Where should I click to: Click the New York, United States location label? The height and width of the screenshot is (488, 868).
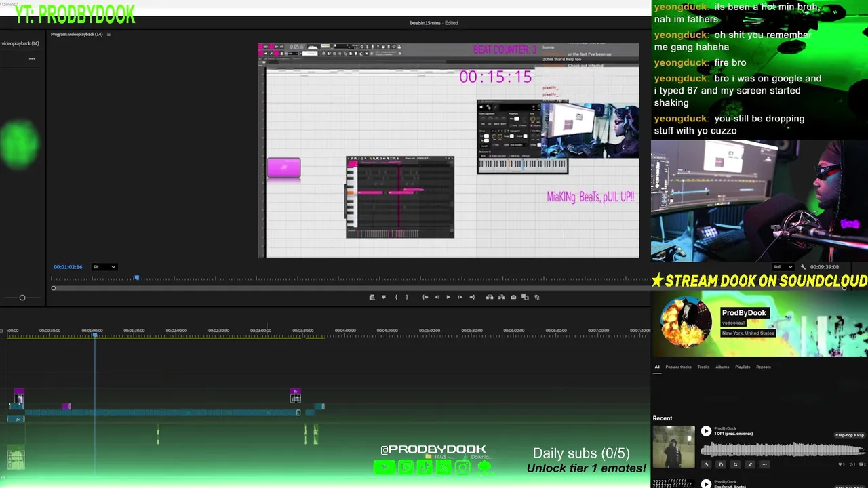[x=748, y=333]
